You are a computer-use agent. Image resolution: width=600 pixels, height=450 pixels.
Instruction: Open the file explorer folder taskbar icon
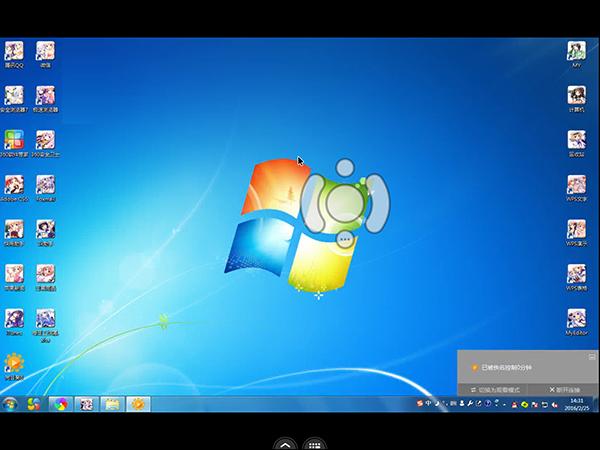click(x=112, y=404)
